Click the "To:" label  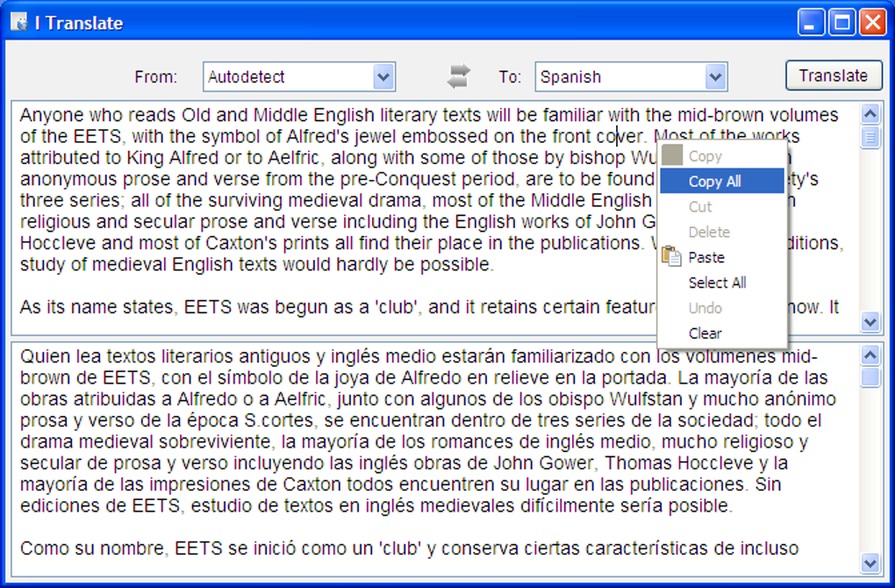510,77
